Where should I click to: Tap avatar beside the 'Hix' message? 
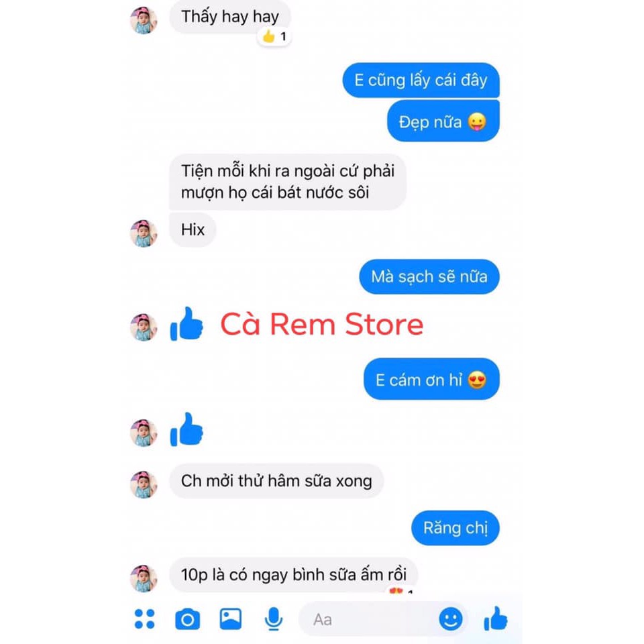click(x=144, y=233)
